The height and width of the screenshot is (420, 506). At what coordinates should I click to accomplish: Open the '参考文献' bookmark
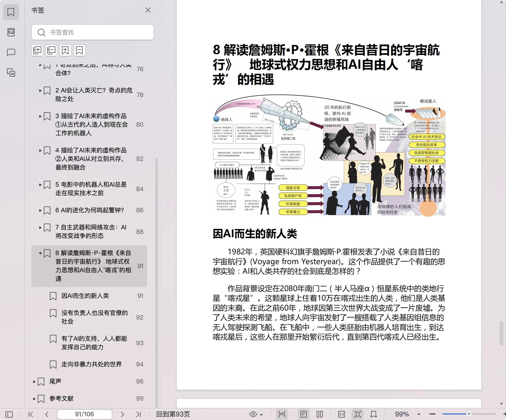coord(61,399)
